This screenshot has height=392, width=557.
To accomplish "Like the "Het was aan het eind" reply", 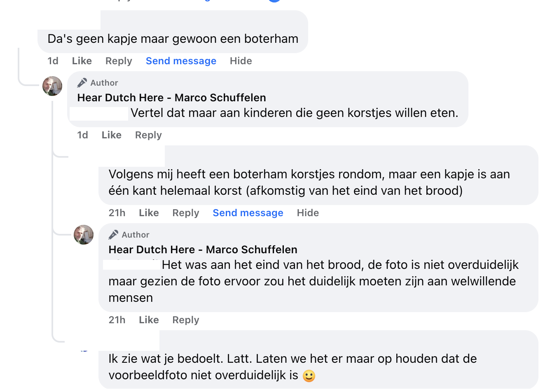I will 149,320.
